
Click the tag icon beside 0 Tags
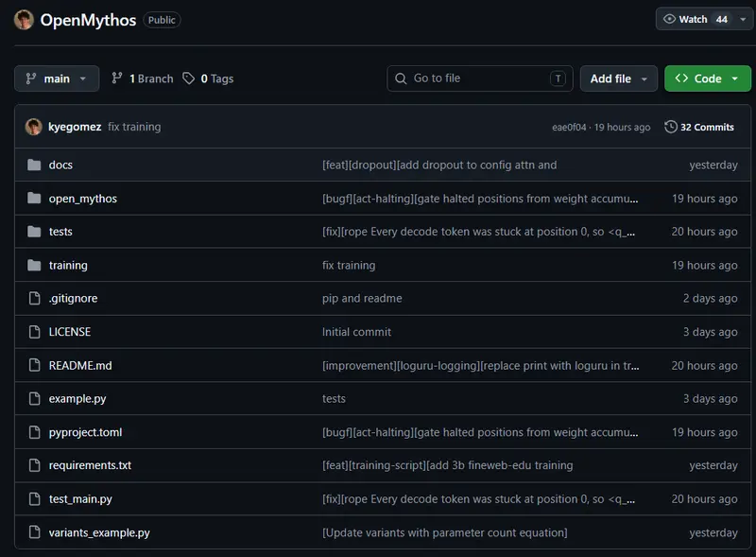[x=188, y=78]
